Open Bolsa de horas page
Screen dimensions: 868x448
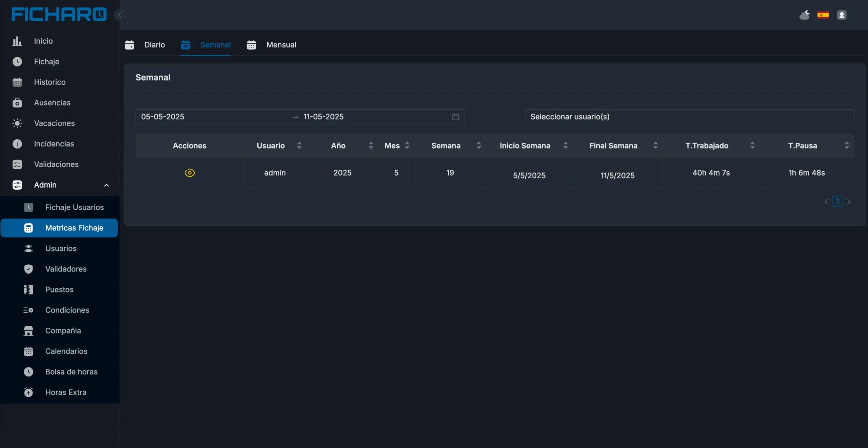(71, 372)
